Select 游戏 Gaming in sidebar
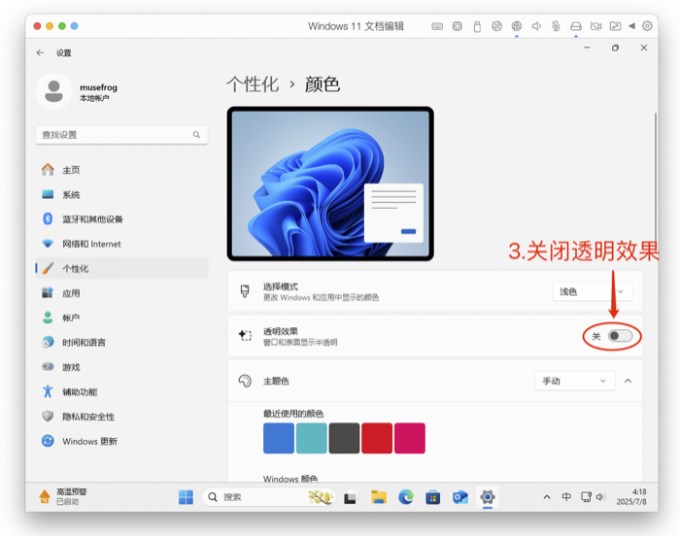Image resolution: width=680 pixels, height=536 pixels. coord(122,367)
